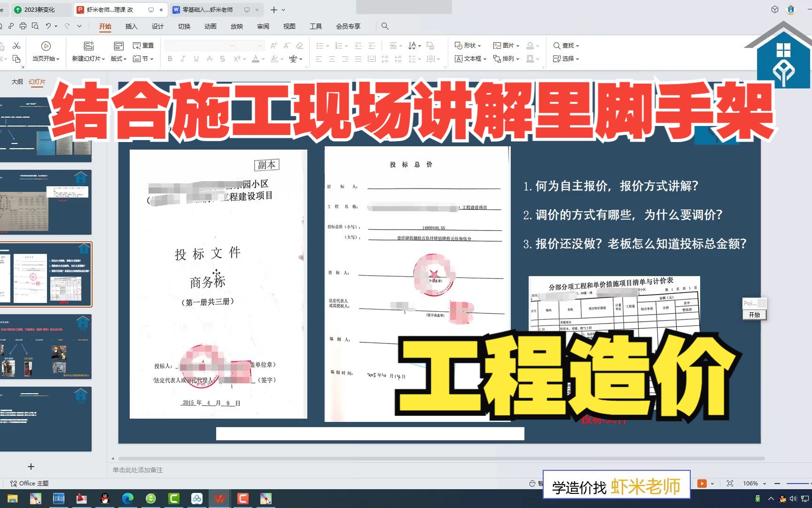
Task: Toggle underline formatting
Action: tap(195, 59)
